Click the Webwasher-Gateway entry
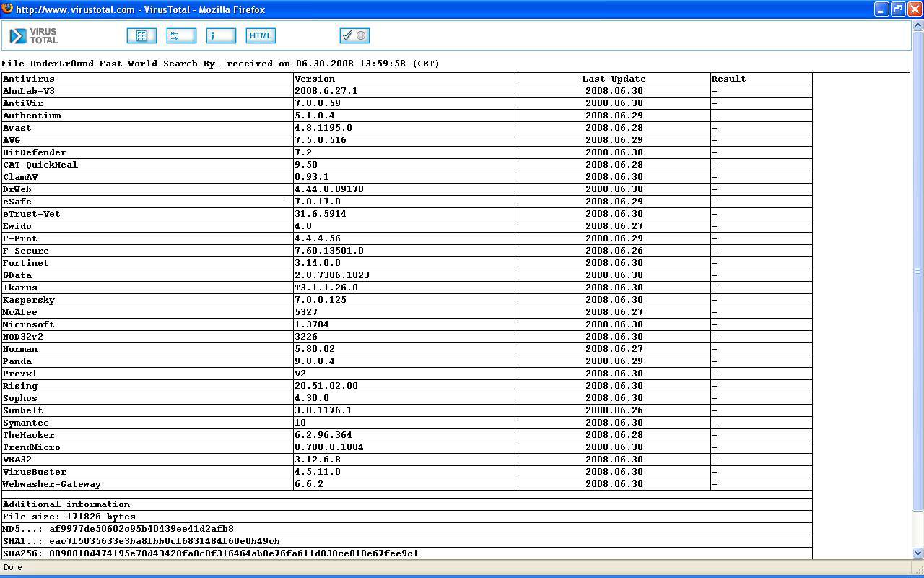Image resolution: width=924 pixels, height=578 pixels. click(x=52, y=484)
